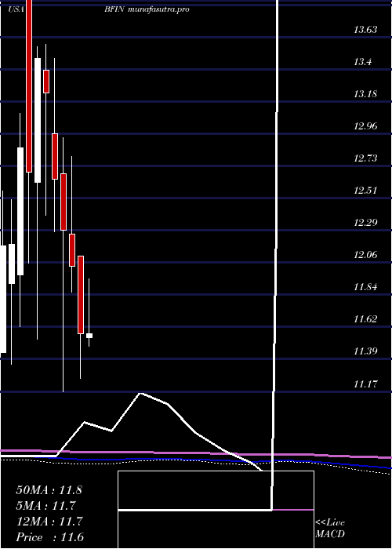392x549 pixels.
Task: Click the 12.06 price axis label
Action: click(x=365, y=255)
